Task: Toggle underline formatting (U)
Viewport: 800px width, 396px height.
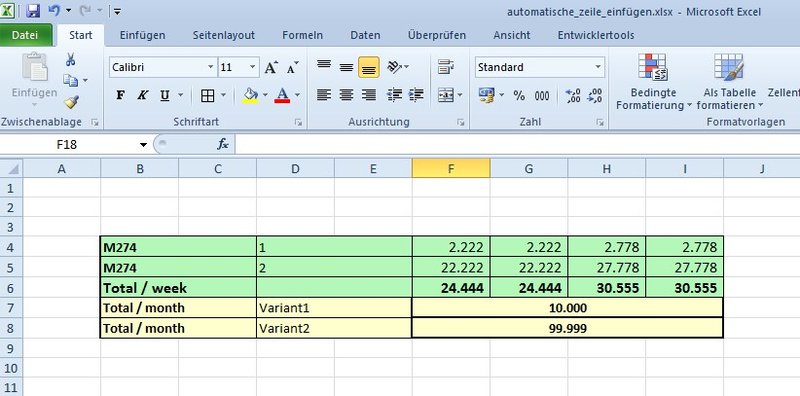Action: (165, 95)
